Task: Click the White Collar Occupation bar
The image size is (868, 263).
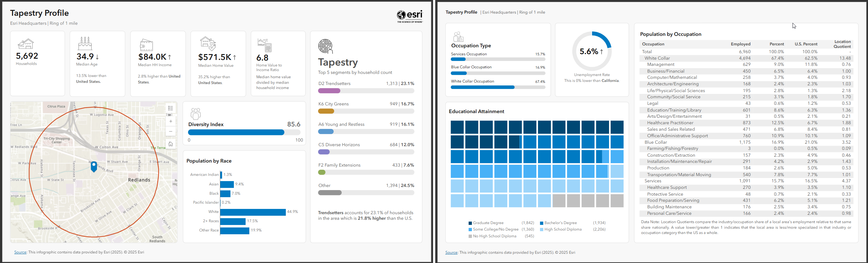Action: click(x=483, y=87)
